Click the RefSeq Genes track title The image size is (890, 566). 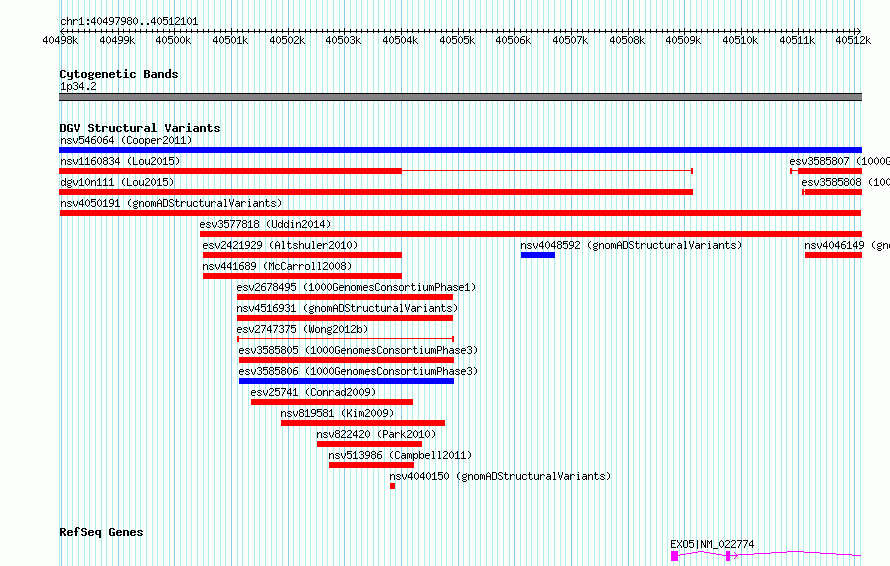(101, 533)
